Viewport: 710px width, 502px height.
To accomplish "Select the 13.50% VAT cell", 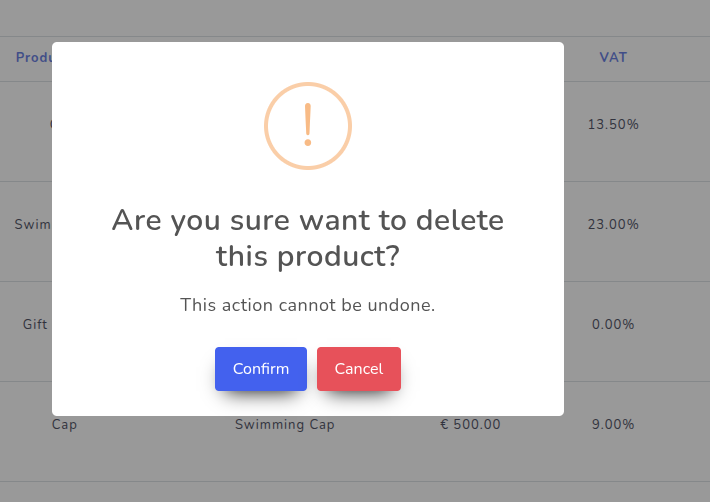I will (x=613, y=125).
